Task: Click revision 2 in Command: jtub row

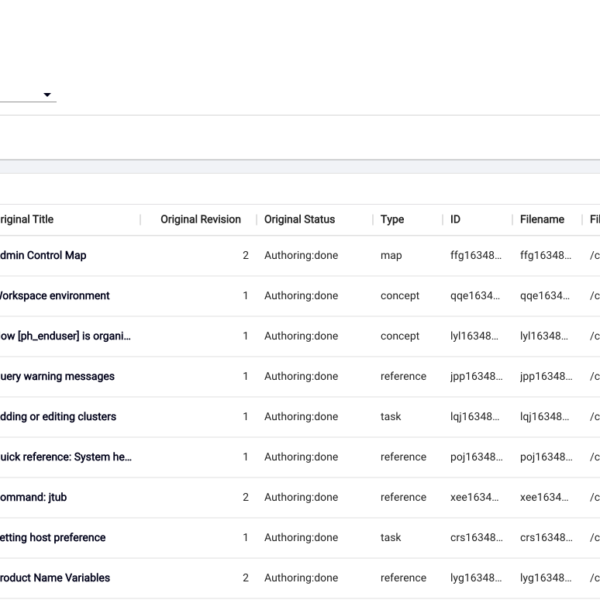Action: tap(246, 497)
